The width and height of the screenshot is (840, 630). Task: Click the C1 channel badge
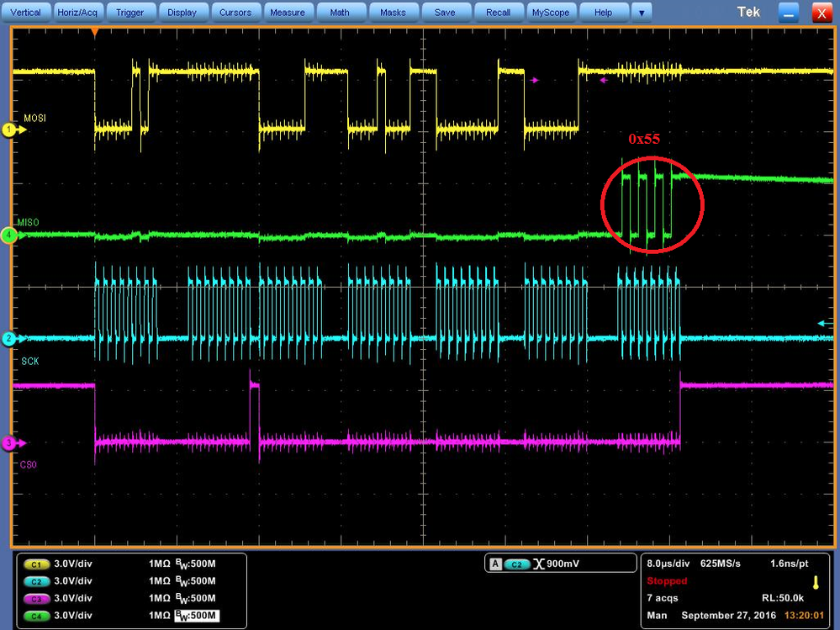tap(36, 564)
